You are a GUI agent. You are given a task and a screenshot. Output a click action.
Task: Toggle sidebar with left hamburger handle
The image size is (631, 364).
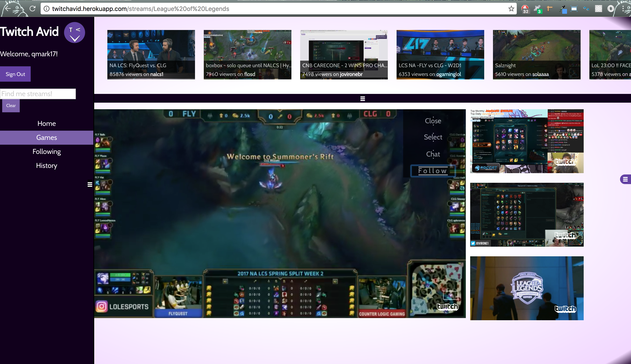tap(90, 185)
